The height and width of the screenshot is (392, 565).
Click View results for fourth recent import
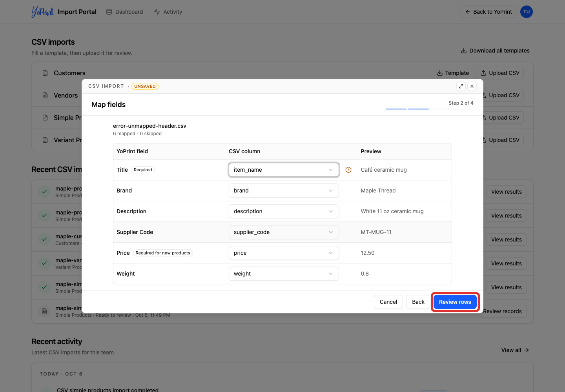[507, 263]
